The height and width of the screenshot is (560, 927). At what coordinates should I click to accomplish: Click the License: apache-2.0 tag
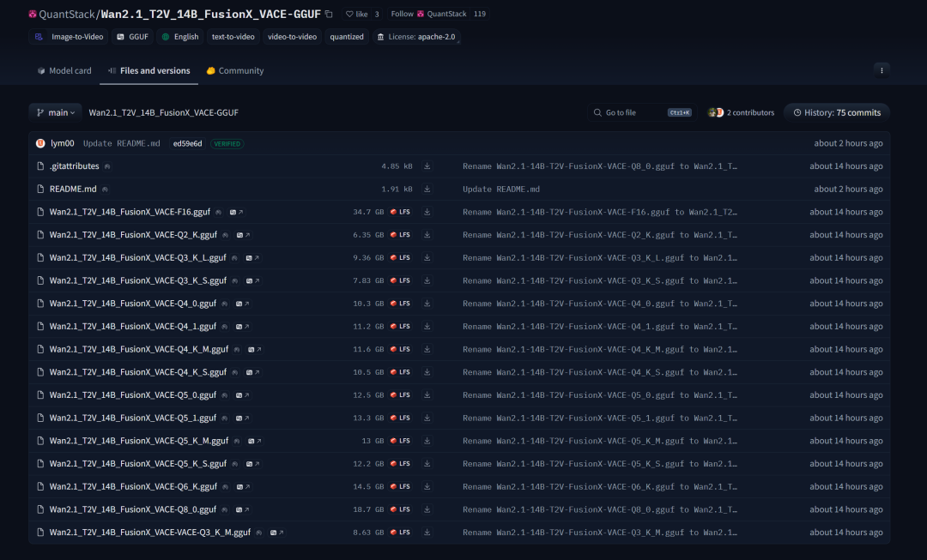tap(417, 37)
